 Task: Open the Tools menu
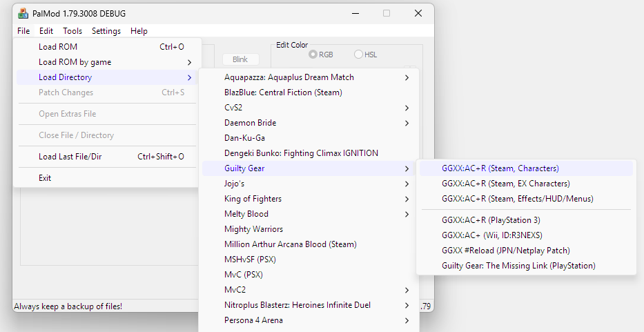coord(72,31)
